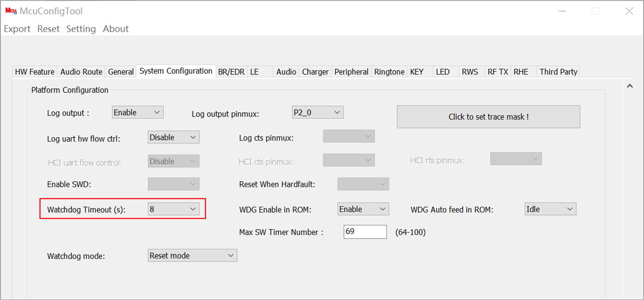Switch to the Audio Route tab

click(81, 72)
